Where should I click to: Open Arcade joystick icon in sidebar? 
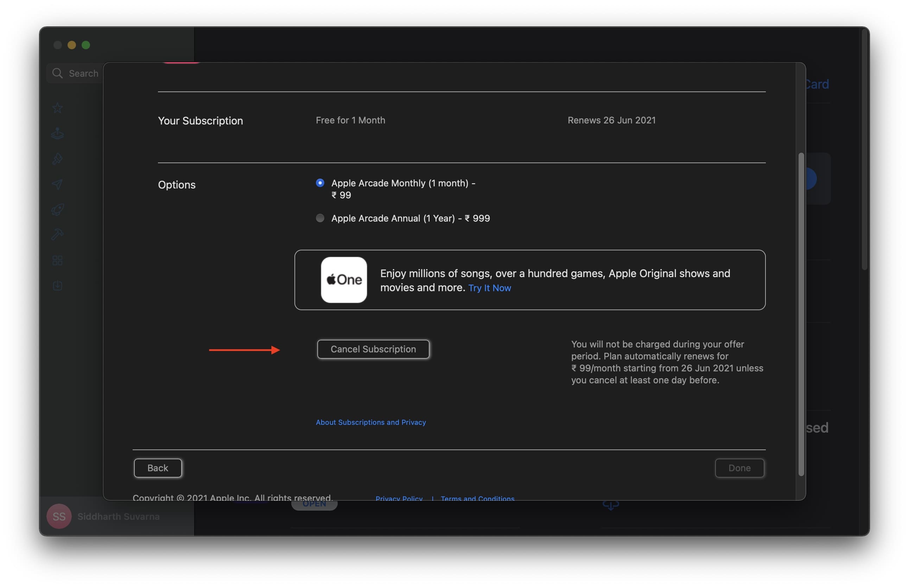(57, 133)
